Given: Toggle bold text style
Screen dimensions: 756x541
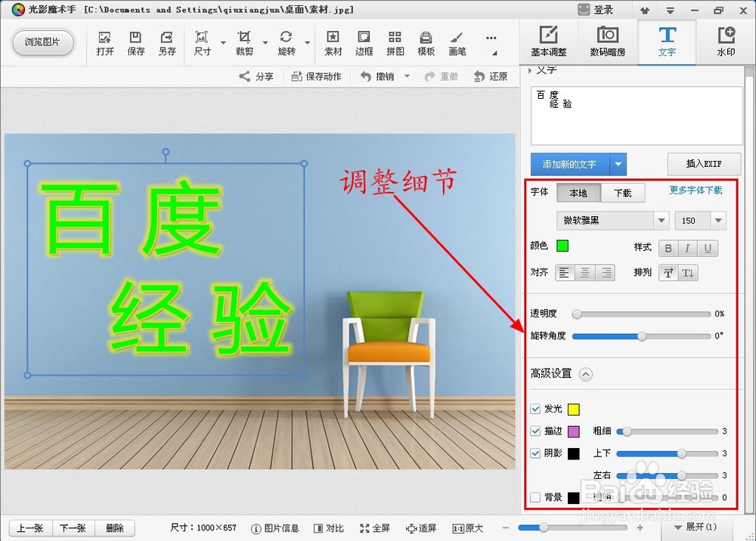Looking at the screenshot, I should [668, 248].
